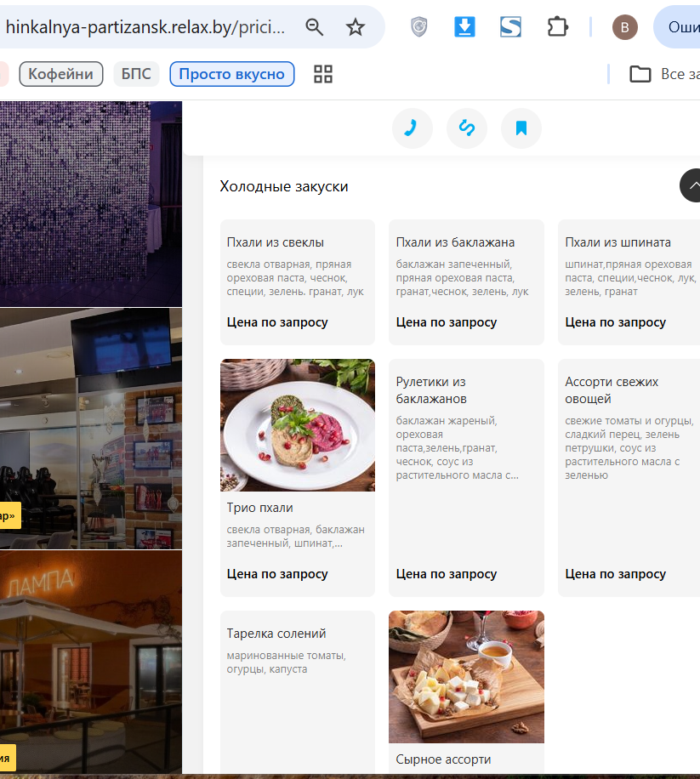Click price text under Ассорти свежих овощей
Viewport: 700px width, 779px height.
615,574
